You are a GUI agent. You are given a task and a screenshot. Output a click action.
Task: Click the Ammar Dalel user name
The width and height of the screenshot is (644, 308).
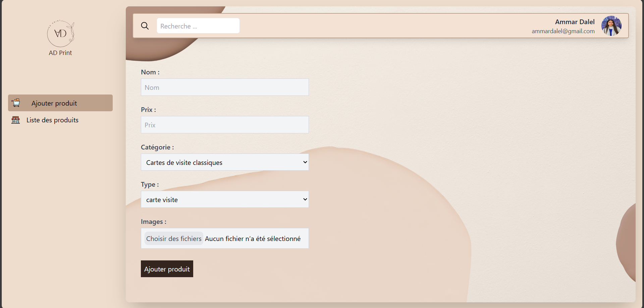click(x=575, y=22)
